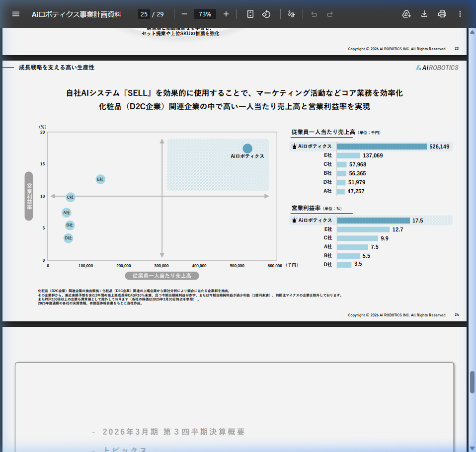Click the vertical scrollbar thumb
This screenshot has width=476, height=452.
click(x=472, y=382)
